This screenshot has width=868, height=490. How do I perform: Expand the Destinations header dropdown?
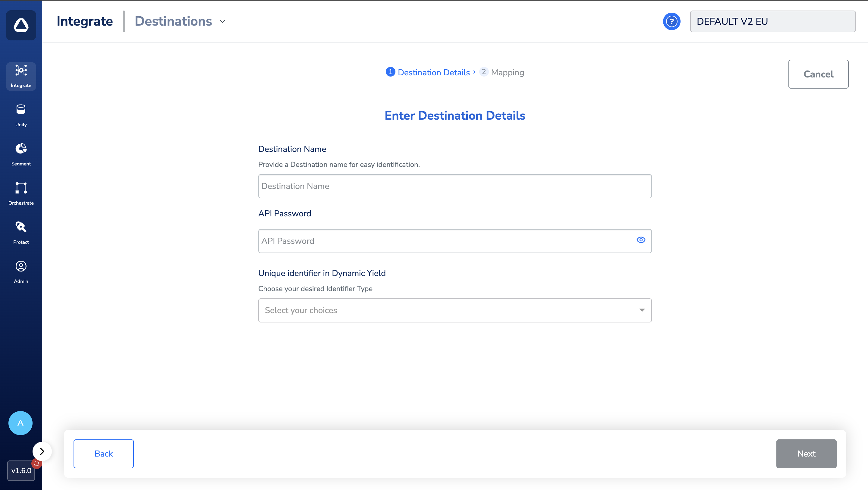point(222,22)
